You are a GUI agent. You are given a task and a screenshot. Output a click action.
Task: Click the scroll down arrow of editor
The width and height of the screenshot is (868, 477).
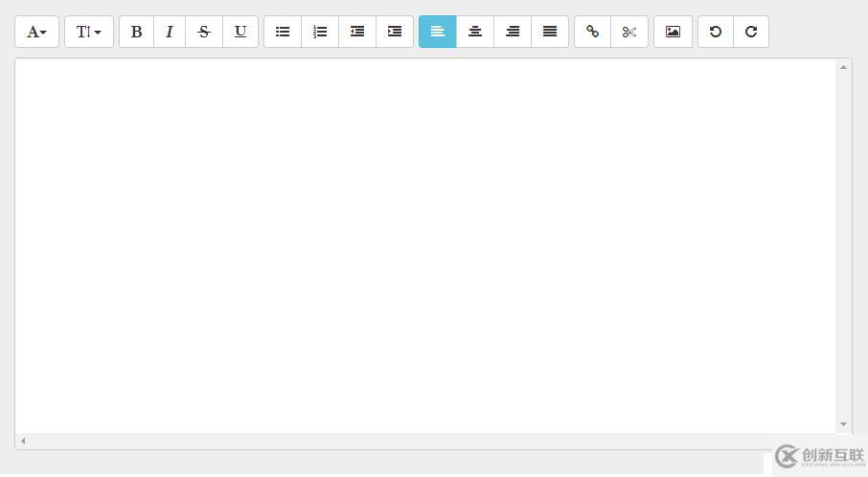click(x=843, y=424)
